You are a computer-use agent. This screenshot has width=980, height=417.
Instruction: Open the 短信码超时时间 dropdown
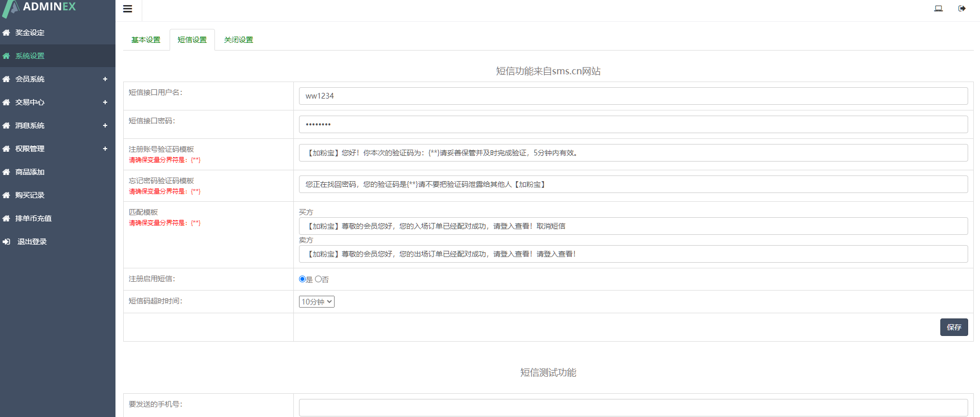click(x=317, y=302)
